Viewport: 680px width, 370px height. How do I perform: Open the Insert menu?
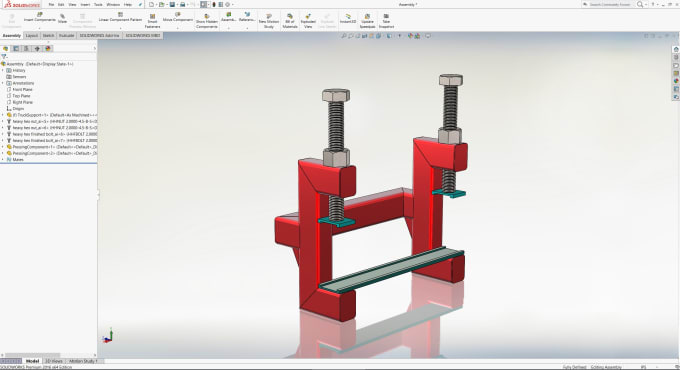click(x=85, y=4)
